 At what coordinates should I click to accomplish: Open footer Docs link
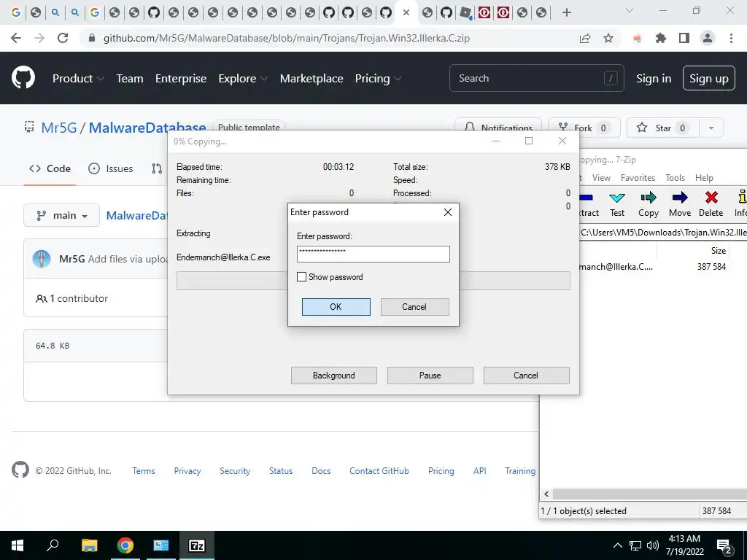[x=321, y=471]
